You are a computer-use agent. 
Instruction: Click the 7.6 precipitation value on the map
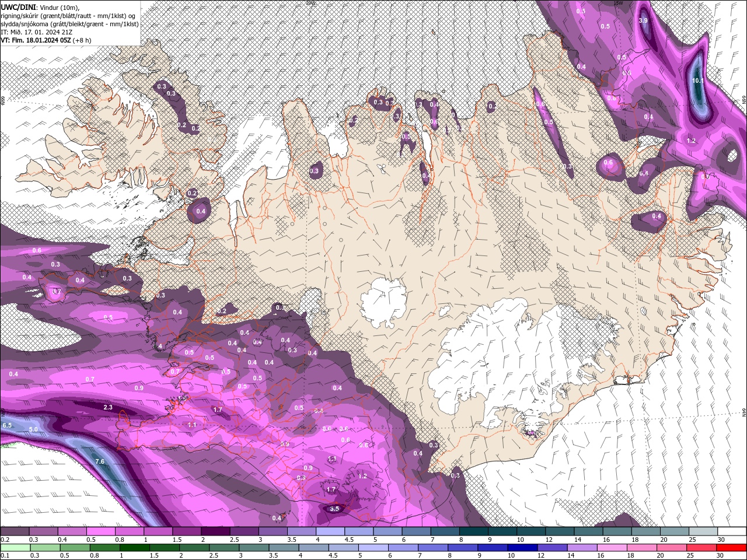pyautogui.click(x=100, y=461)
